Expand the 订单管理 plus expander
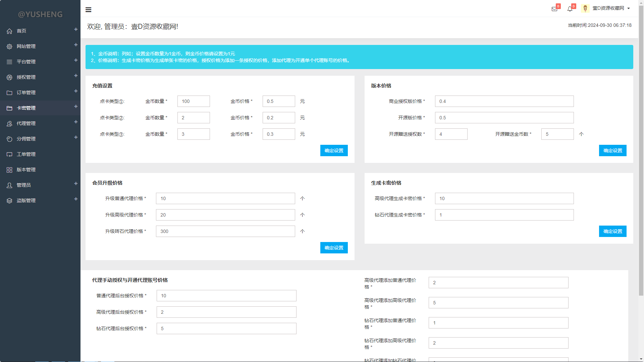Viewport: 644px width, 362px height. coord(76,91)
